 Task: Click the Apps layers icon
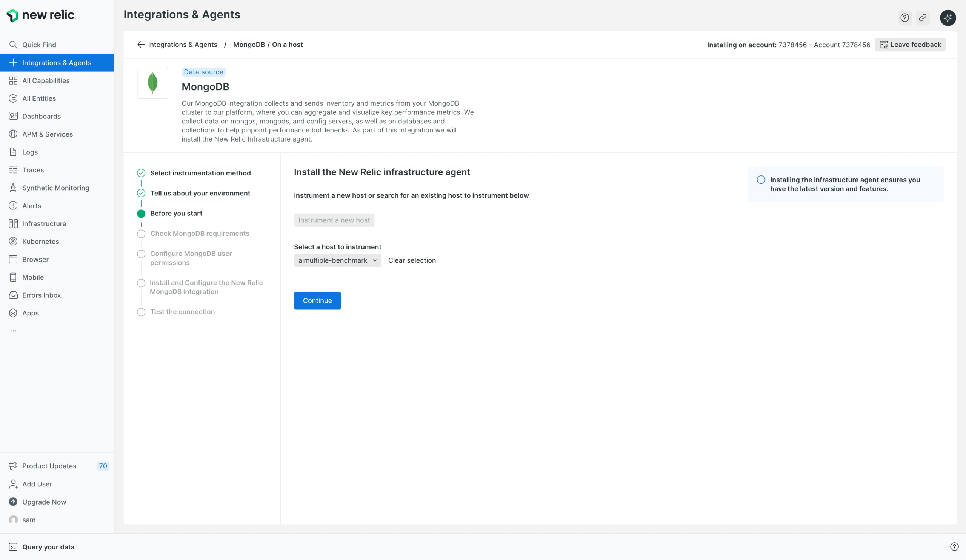(13, 313)
